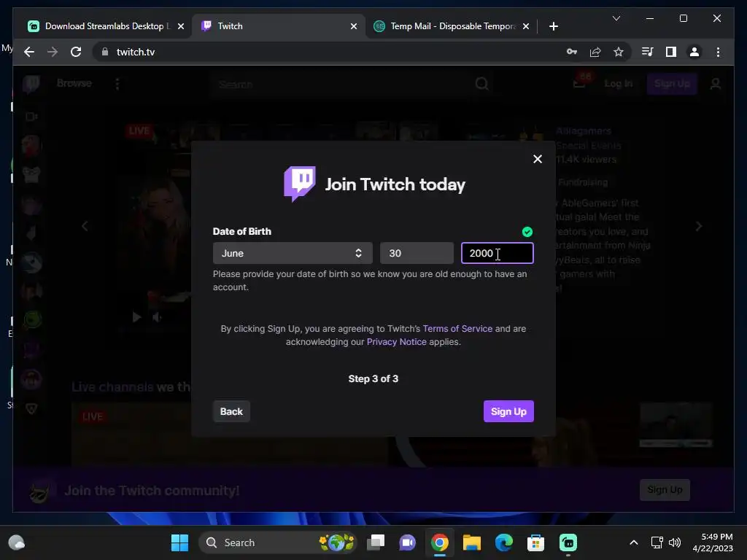Viewport: 747px width, 560px height.
Task: Open Streamlabs app from taskbar
Action: (568, 542)
